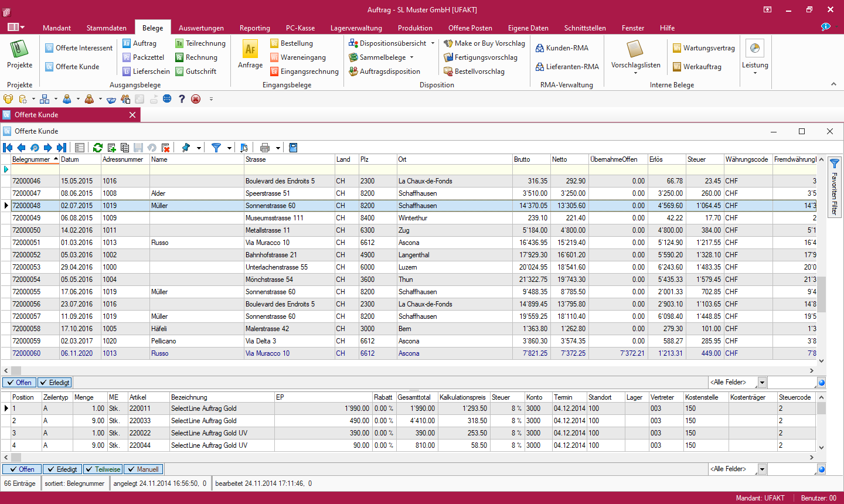Toggle the Erledigt filter above the status bar
The width and height of the screenshot is (844, 504).
coord(62,469)
